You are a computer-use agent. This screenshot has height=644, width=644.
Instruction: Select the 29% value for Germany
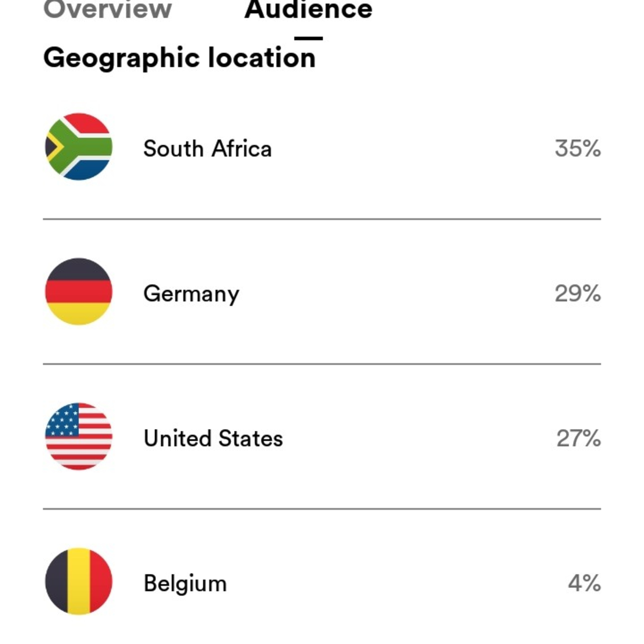click(x=578, y=293)
